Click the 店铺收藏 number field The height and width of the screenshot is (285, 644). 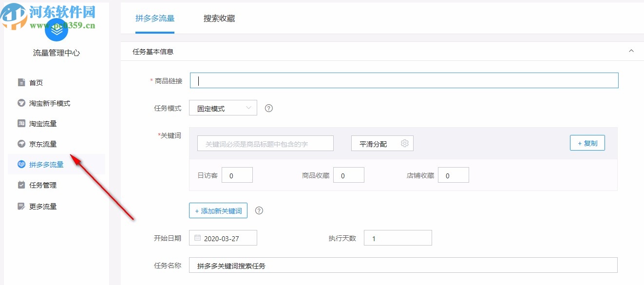pos(454,175)
